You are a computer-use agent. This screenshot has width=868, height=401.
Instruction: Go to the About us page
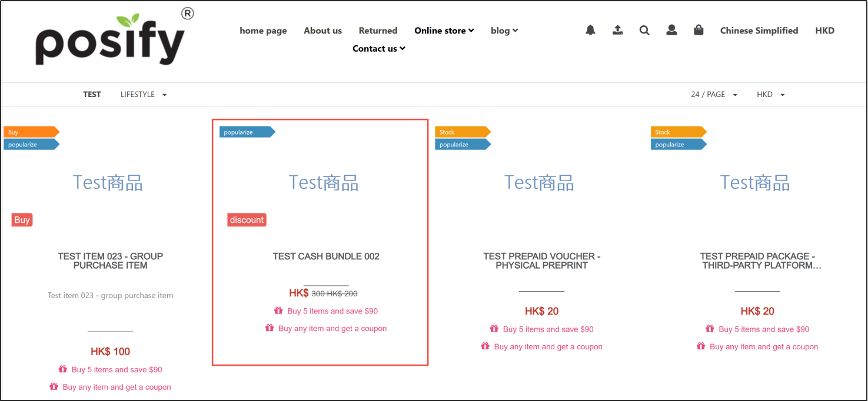[x=322, y=31]
